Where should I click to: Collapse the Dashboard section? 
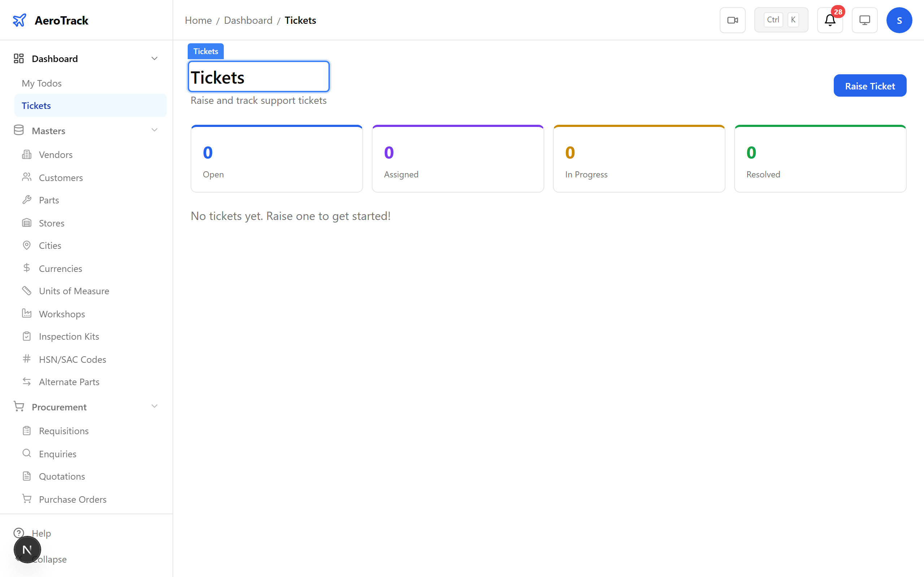154,58
